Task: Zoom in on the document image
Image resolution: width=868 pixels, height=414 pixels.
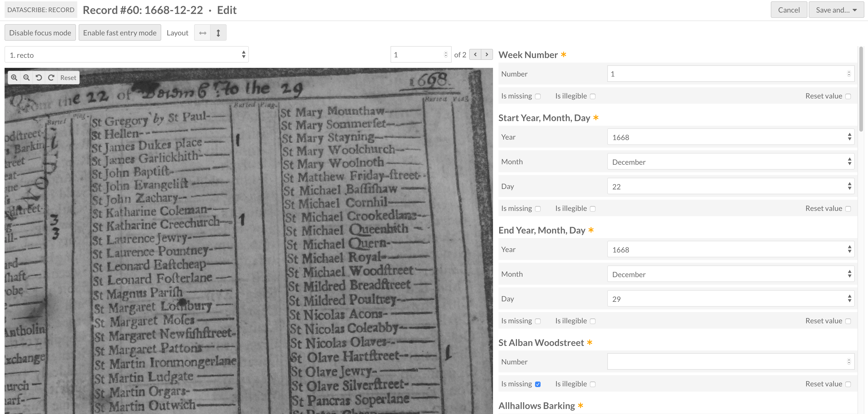Action: (x=14, y=78)
